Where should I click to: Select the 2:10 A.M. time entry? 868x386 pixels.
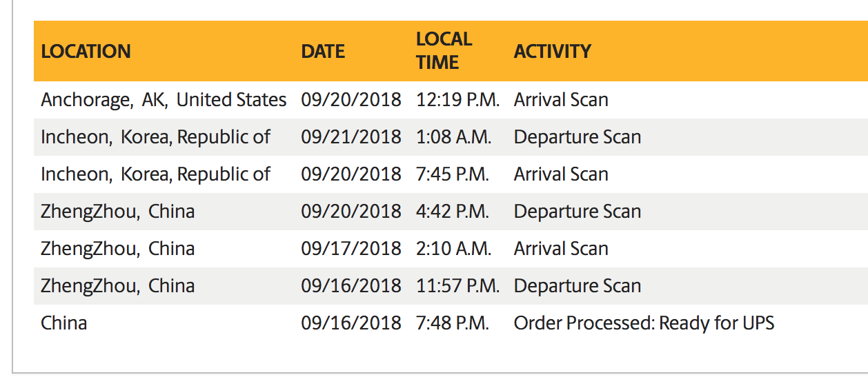tap(453, 249)
